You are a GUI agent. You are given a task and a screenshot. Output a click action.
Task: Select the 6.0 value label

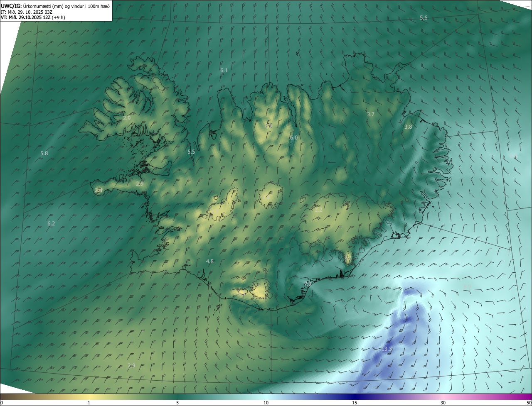[x=294, y=137]
